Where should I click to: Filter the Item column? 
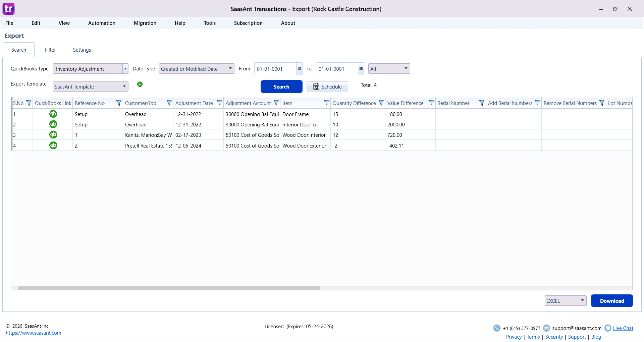pyautogui.click(x=326, y=103)
